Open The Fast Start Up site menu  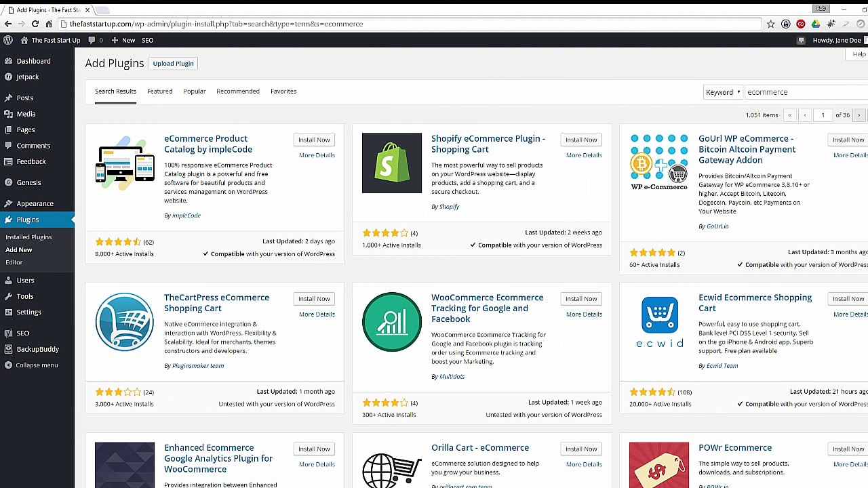tap(50, 40)
